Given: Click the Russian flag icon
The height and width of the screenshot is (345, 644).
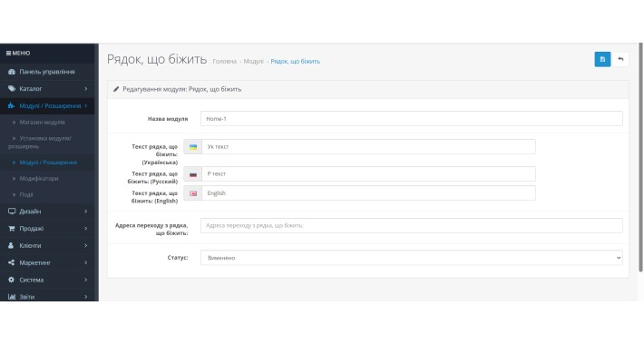Looking at the screenshot, I should coord(193,174).
